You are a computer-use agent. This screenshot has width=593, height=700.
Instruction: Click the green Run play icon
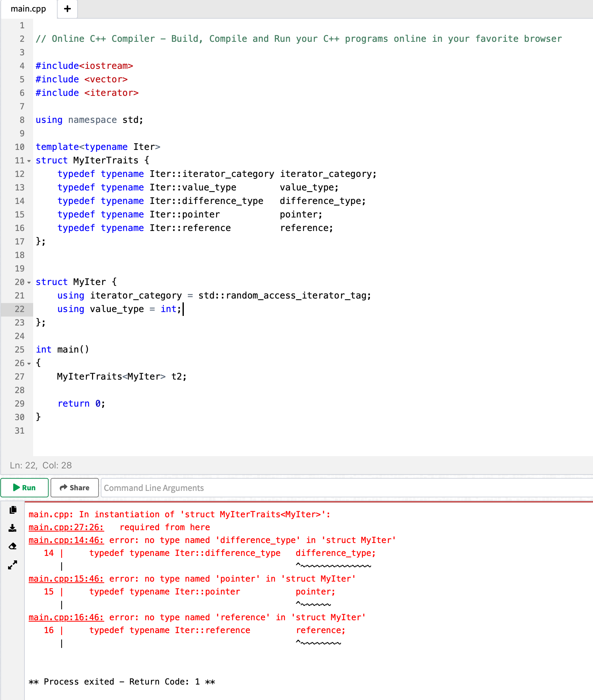16,488
